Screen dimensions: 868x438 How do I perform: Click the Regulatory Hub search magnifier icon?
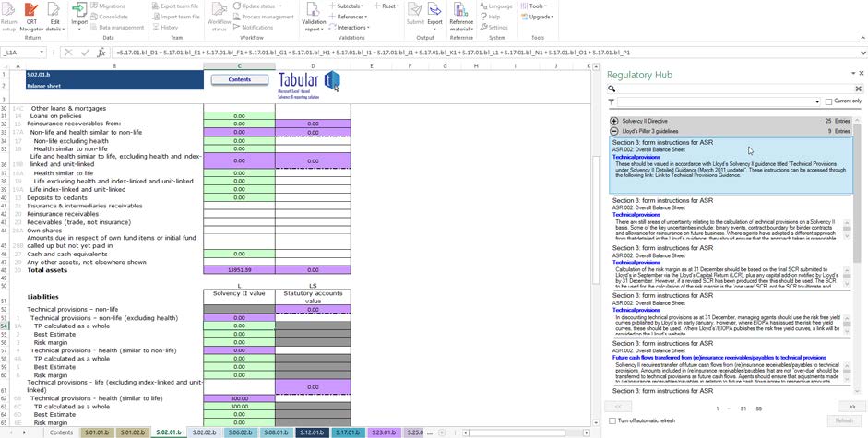coord(612,89)
